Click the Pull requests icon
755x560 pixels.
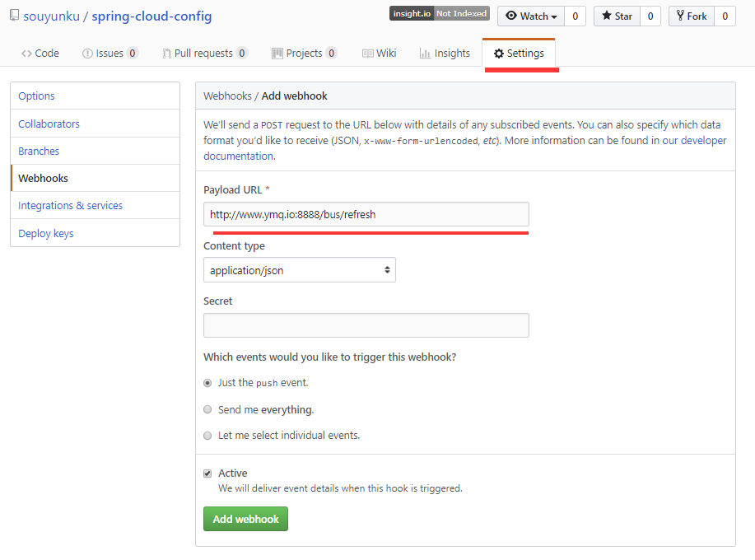tap(166, 54)
